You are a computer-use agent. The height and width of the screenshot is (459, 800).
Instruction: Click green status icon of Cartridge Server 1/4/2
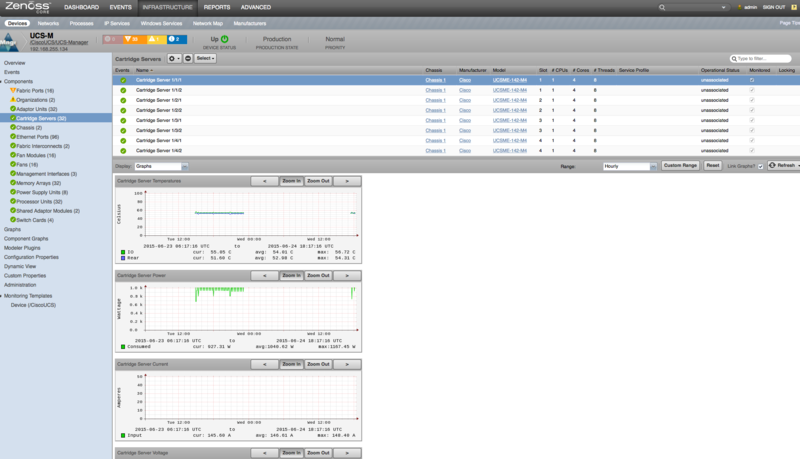pos(123,151)
